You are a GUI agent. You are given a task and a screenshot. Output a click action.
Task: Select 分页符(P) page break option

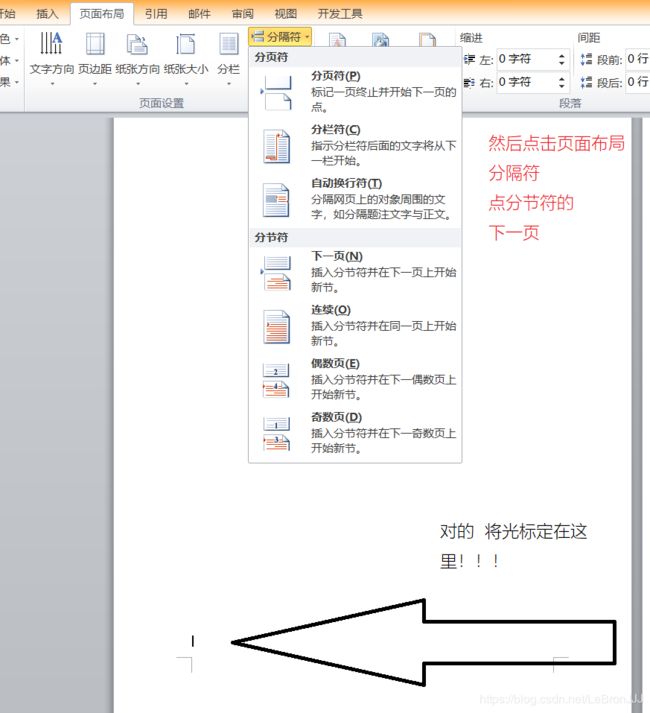point(355,91)
